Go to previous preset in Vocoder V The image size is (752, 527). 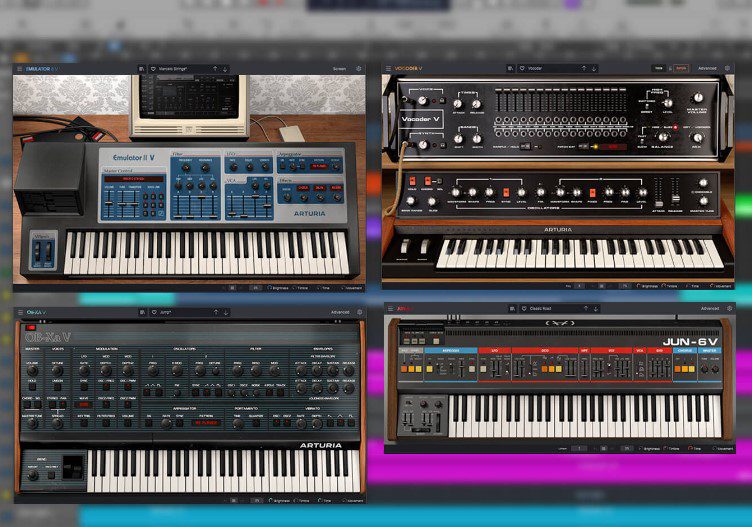coord(584,69)
